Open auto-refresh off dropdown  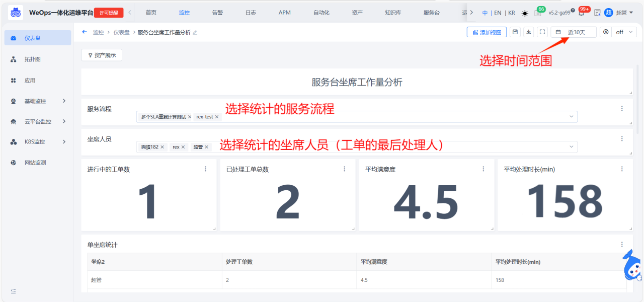618,32
